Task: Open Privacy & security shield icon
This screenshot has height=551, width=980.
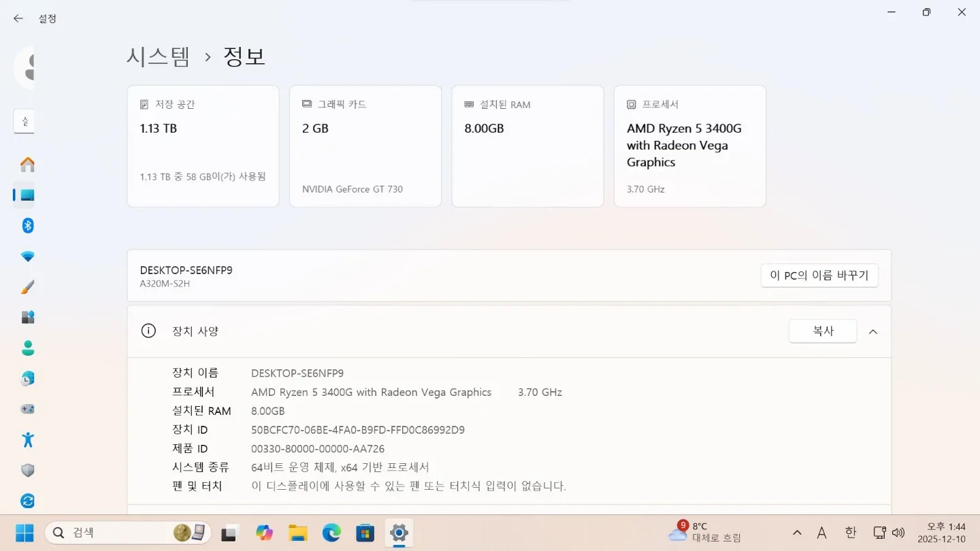Action: (x=28, y=471)
